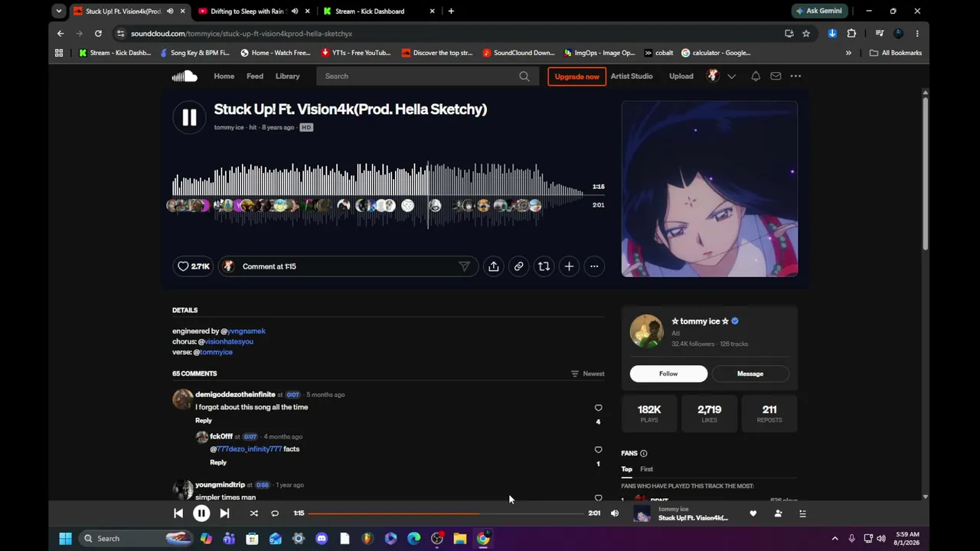Open the Windows Start menu
This screenshot has height=551, width=980.
pyautogui.click(x=65, y=539)
